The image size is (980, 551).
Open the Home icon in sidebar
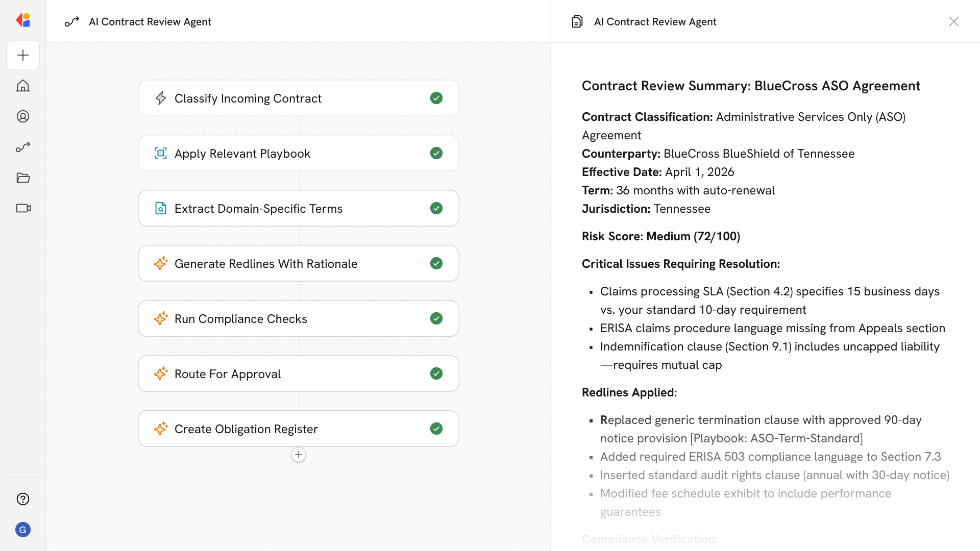click(x=23, y=86)
